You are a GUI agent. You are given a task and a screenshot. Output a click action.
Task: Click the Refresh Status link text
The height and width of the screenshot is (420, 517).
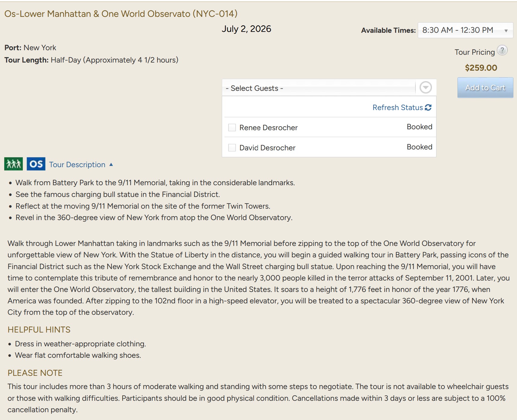397,108
